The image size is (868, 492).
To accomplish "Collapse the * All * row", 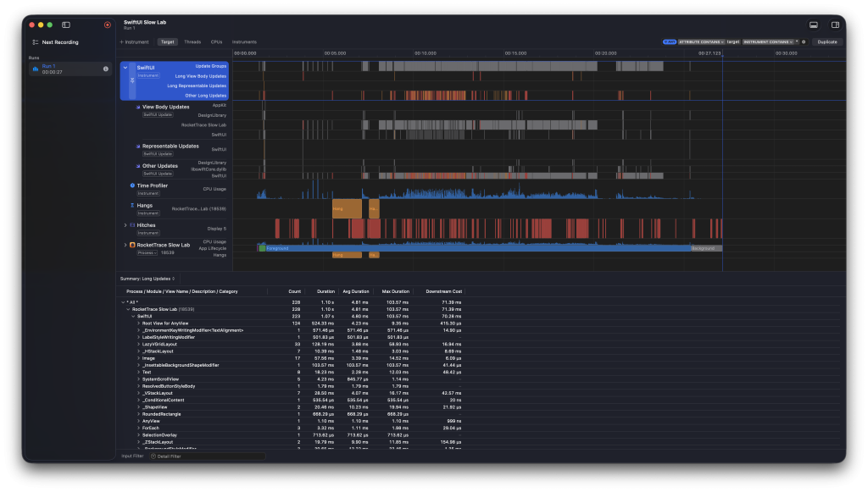I will (x=123, y=302).
